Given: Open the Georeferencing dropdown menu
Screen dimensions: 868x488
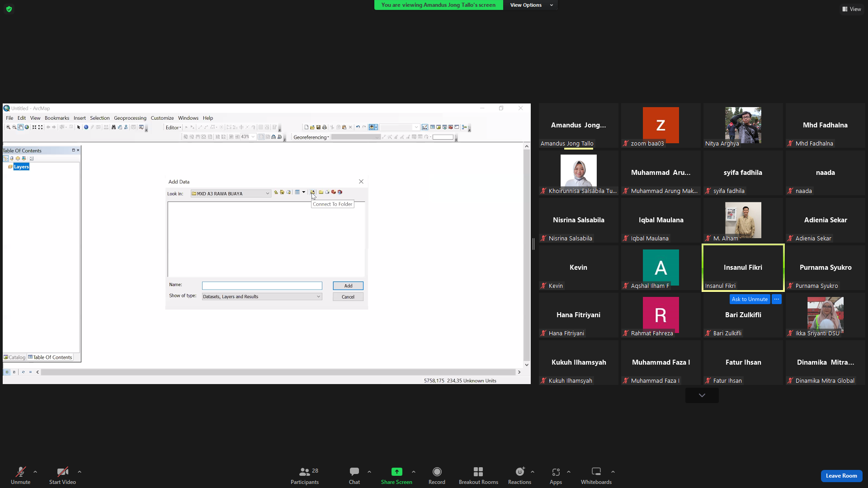Looking at the screenshot, I should [x=311, y=137].
